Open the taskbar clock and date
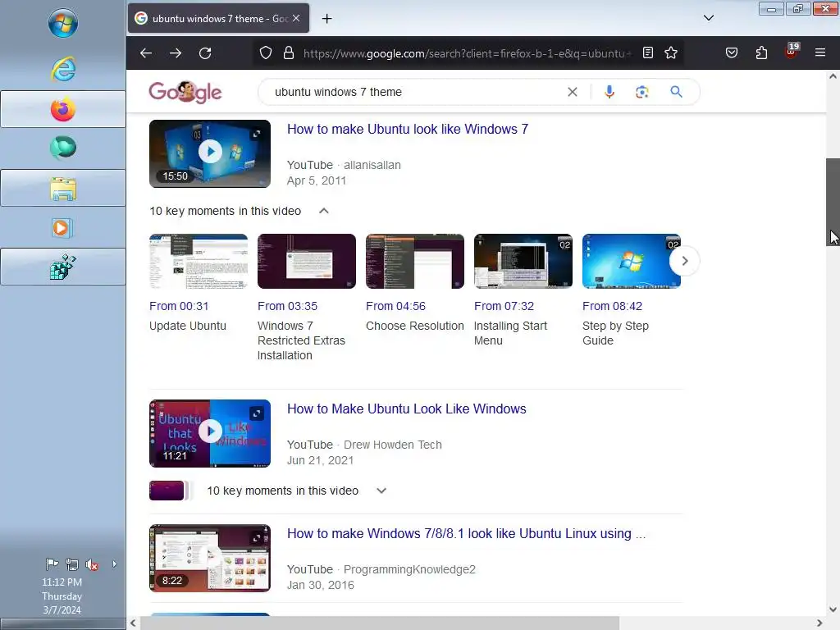840x630 pixels. pyautogui.click(x=62, y=596)
